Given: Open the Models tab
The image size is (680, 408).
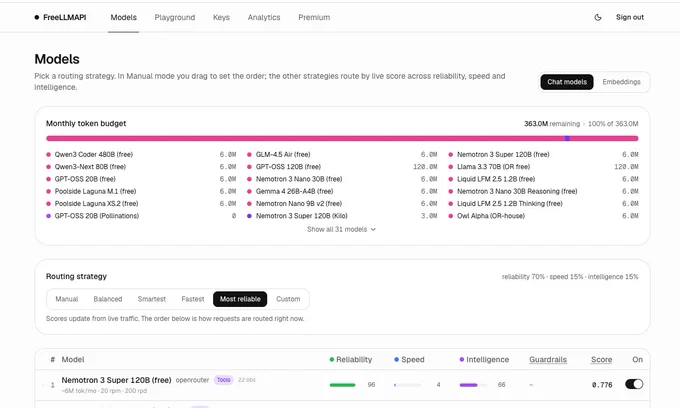Looking at the screenshot, I should coord(124,17).
